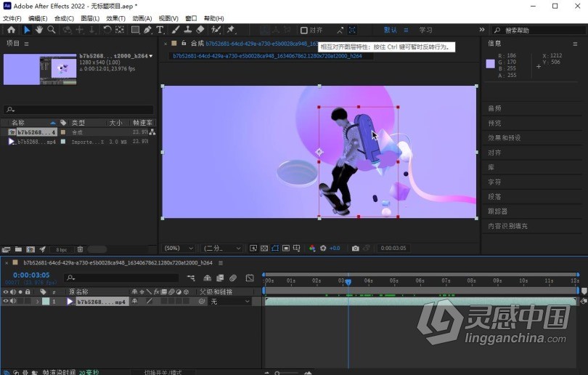This screenshot has height=375, width=588.
Task: Click the graph editor icon in timeline
Action: (250, 278)
